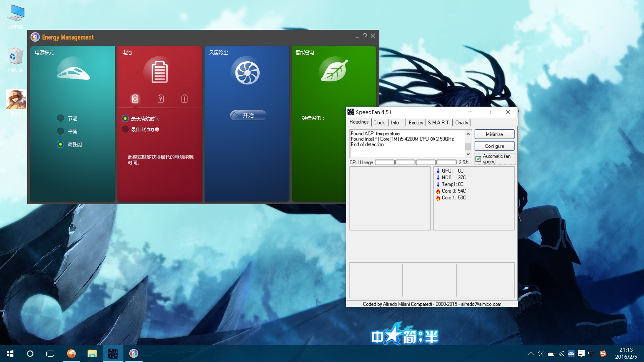644x362 pixels.
Task: Open the battery status tray icon
Action: coord(551,354)
